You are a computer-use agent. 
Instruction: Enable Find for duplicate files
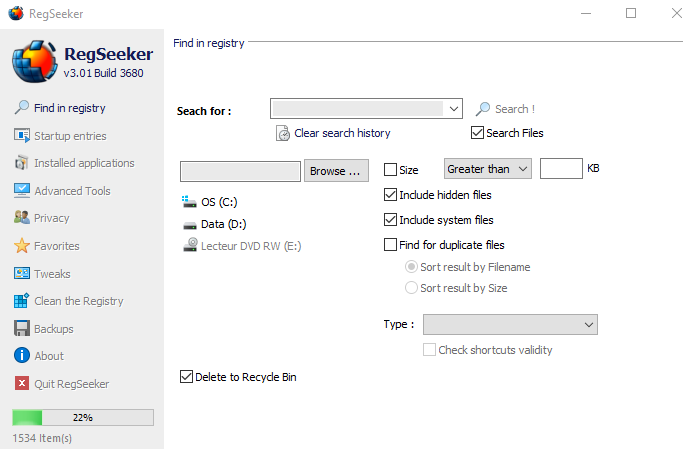pyautogui.click(x=390, y=245)
